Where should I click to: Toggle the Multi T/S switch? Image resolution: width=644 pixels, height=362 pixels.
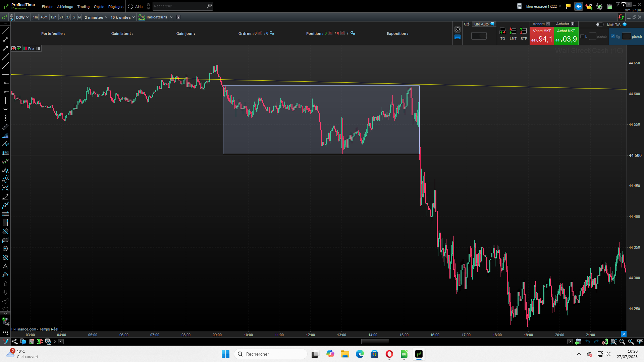point(599,24)
